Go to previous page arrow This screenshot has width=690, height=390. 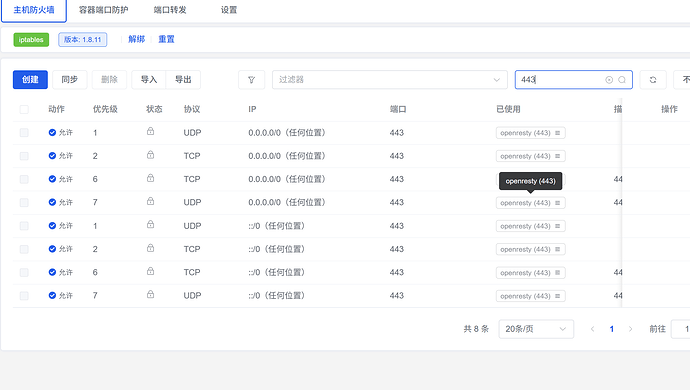592,329
